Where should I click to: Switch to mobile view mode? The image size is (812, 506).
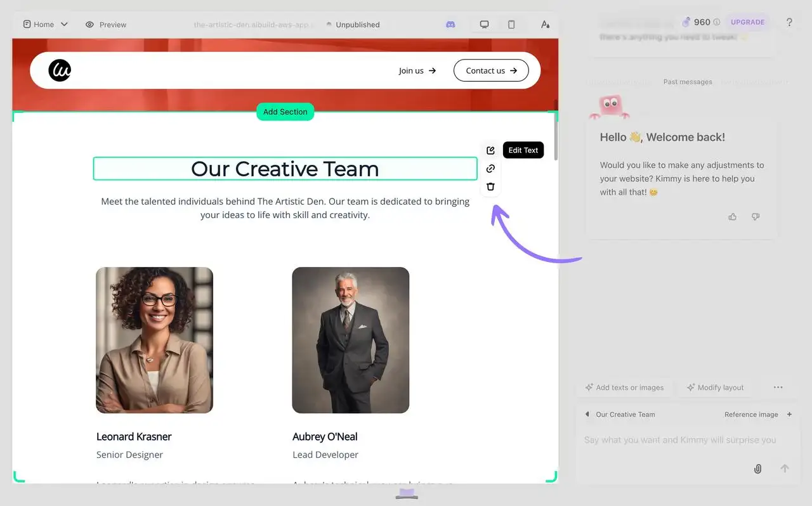511,25
